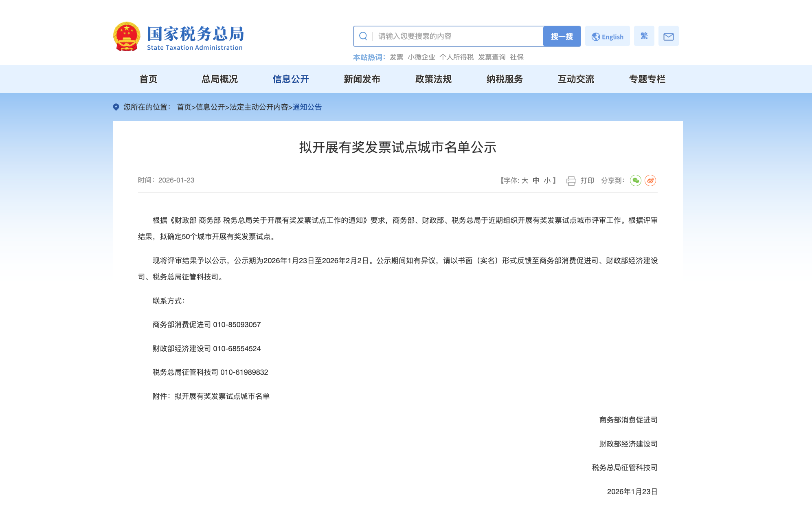Click the search magnifier icon in the search bar
The image size is (812, 519).
point(363,36)
